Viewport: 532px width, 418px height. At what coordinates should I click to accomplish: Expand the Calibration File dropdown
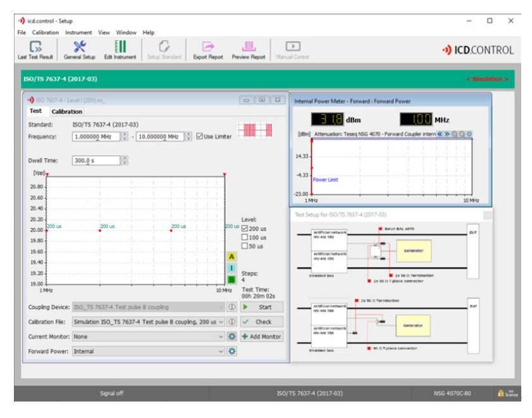coord(221,322)
